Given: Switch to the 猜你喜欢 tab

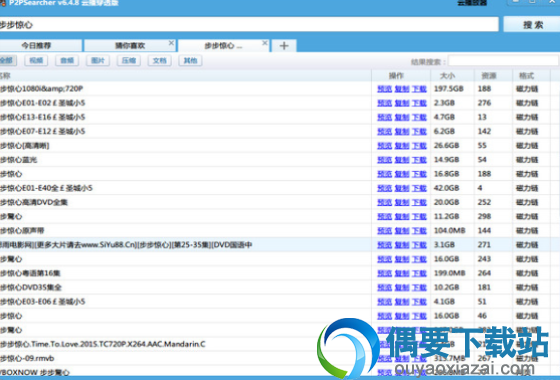Looking at the screenshot, I should 130,46.
